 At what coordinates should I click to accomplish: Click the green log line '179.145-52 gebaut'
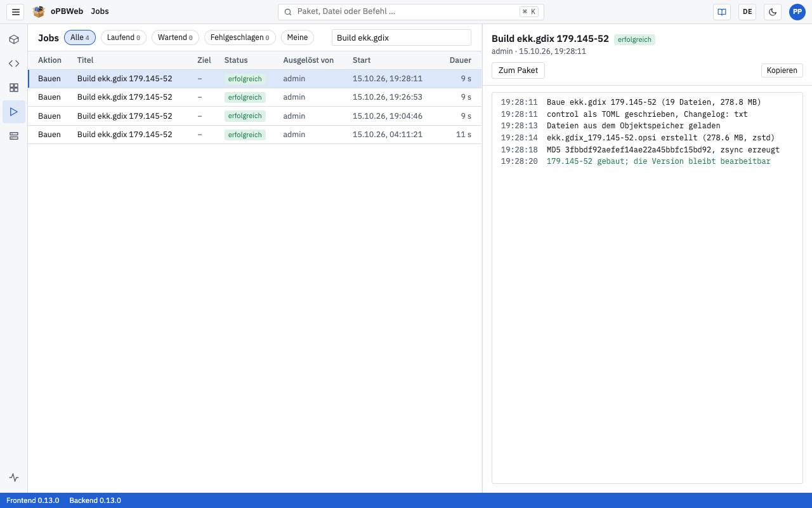(647, 161)
